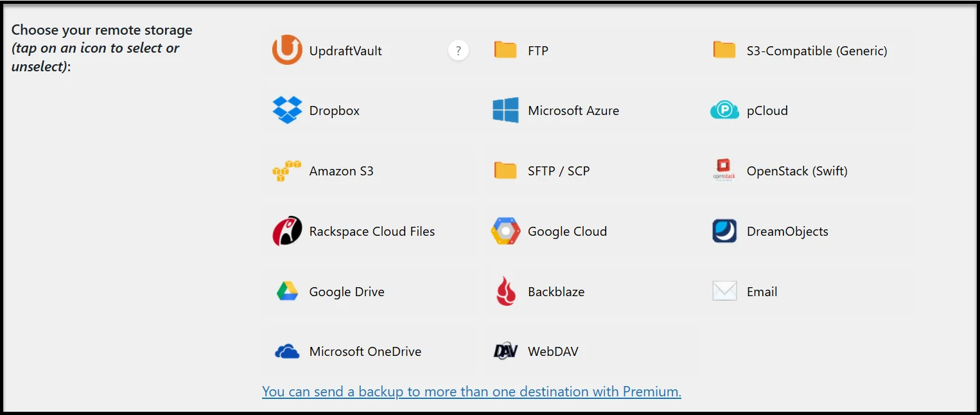980x415 pixels.
Task: Pick the DreamObjects moon icon
Action: [724, 231]
